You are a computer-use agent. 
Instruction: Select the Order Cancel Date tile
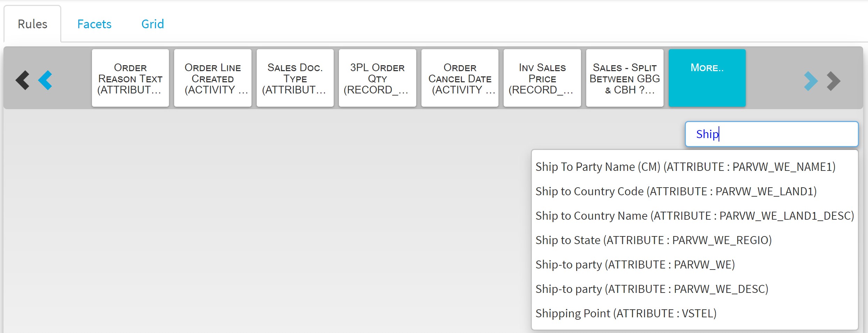coord(460,78)
